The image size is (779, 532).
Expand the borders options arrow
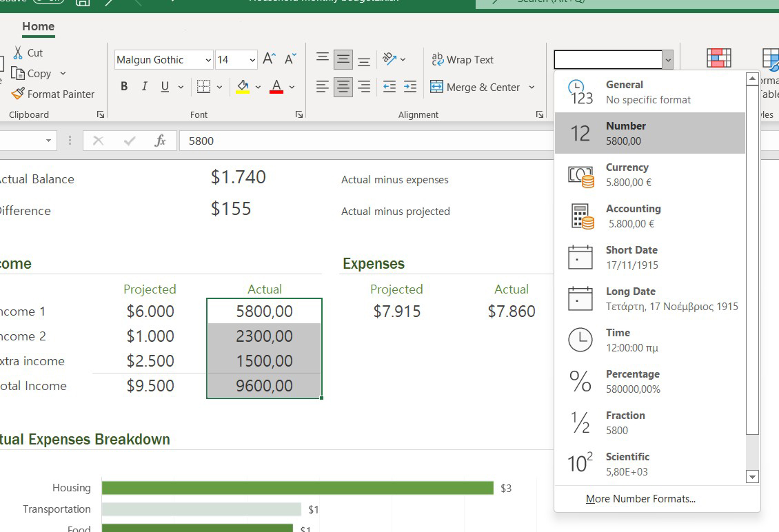220,87
